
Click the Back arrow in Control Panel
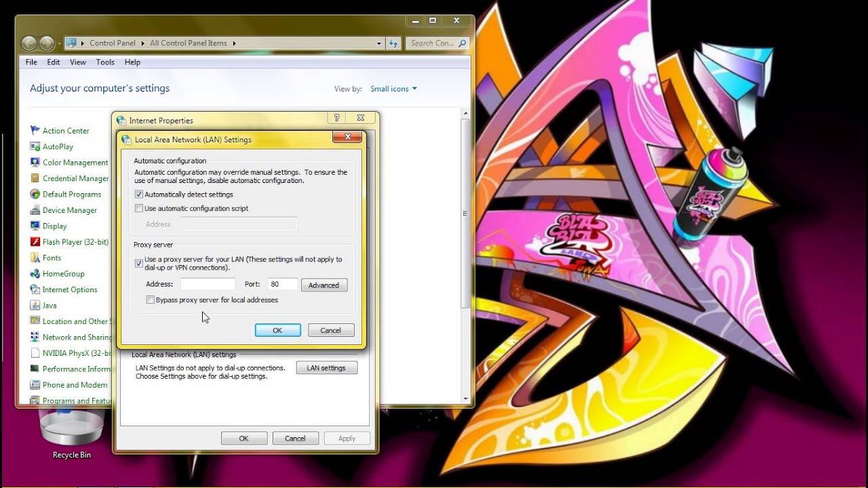point(29,43)
